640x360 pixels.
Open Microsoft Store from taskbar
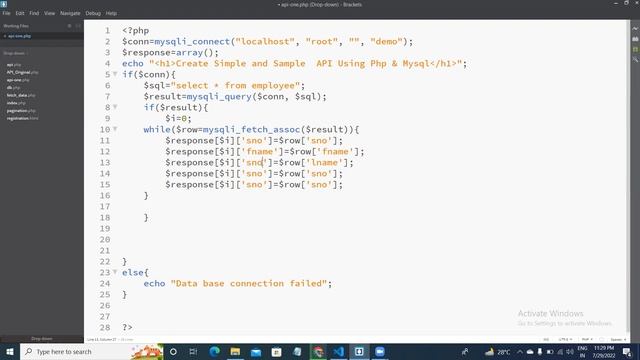pyautogui.click(x=276, y=351)
